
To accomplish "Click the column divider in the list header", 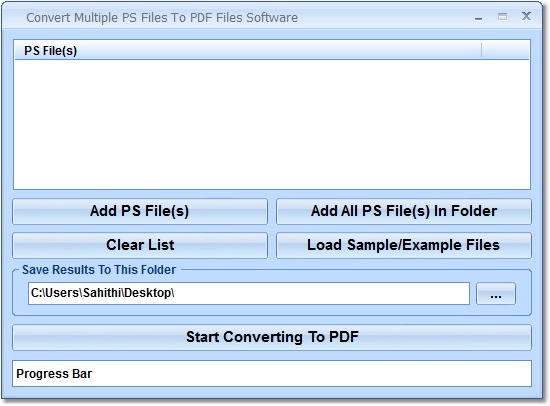I will point(482,51).
